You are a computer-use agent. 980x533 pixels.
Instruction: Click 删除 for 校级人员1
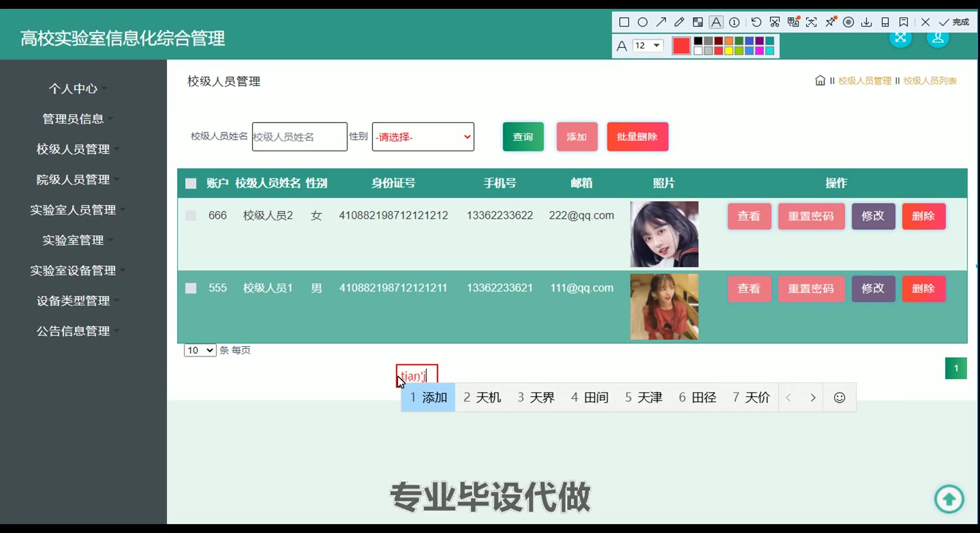923,288
